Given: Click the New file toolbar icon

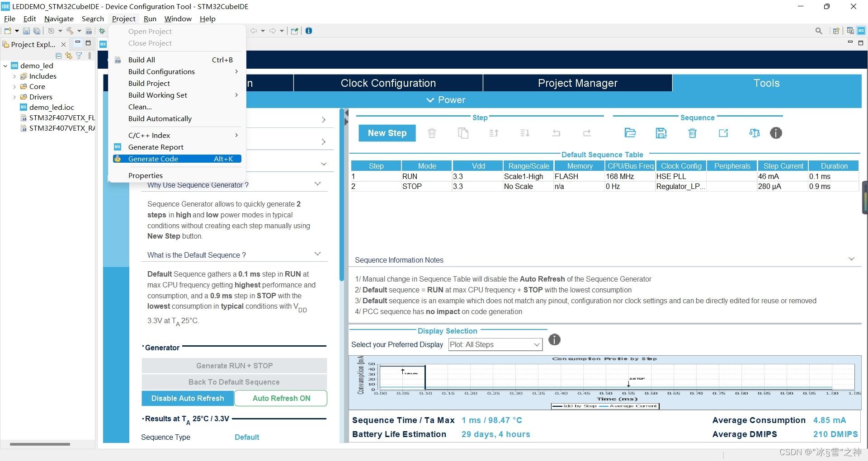Looking at the screenshot, I should [x=8, y=31].
